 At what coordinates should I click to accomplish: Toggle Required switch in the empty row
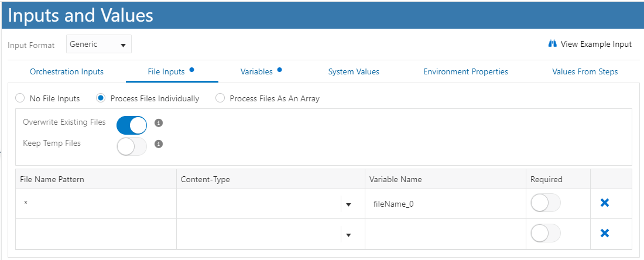click(x=545, y=233)
